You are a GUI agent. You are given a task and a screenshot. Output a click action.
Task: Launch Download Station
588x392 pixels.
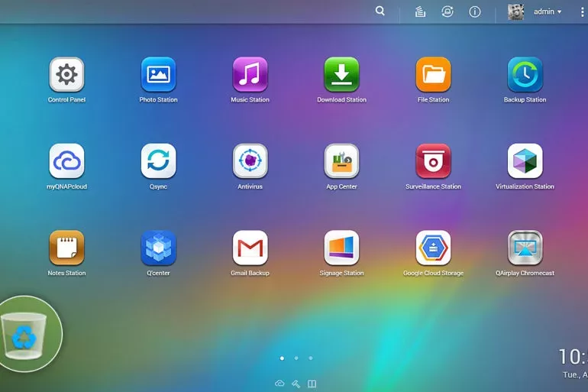341,75
